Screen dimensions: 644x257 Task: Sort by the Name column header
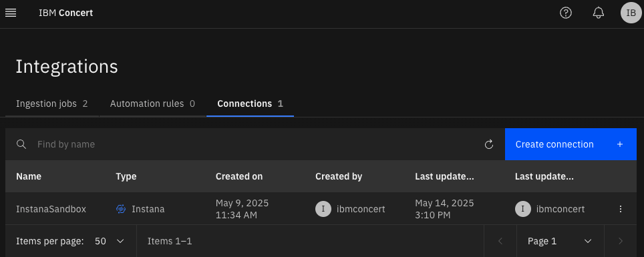(29, 176)
